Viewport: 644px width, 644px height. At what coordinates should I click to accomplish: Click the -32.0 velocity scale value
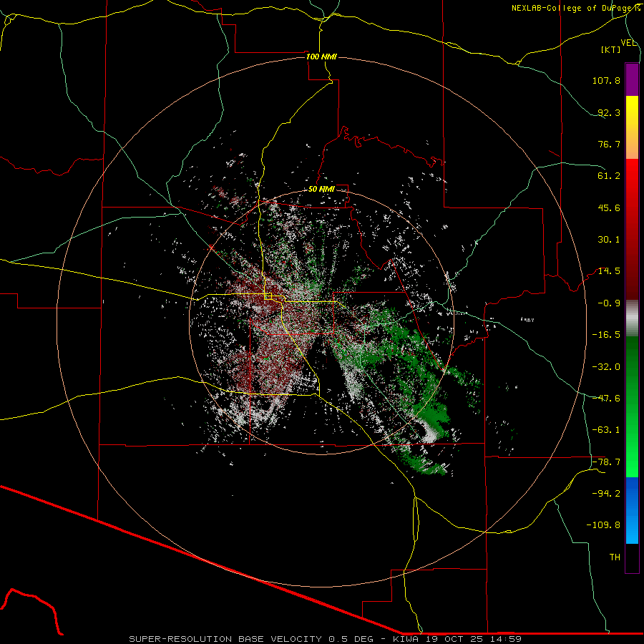point(606,366)
